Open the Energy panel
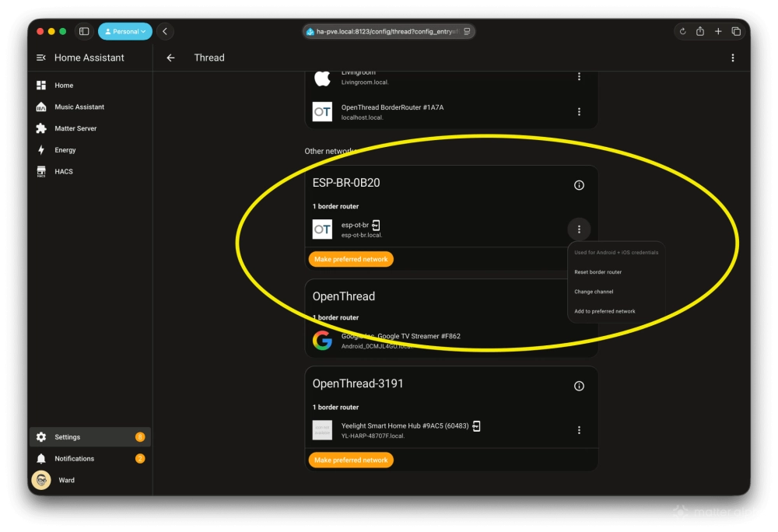Screen dimensions: 778x532 click(89, 150)
